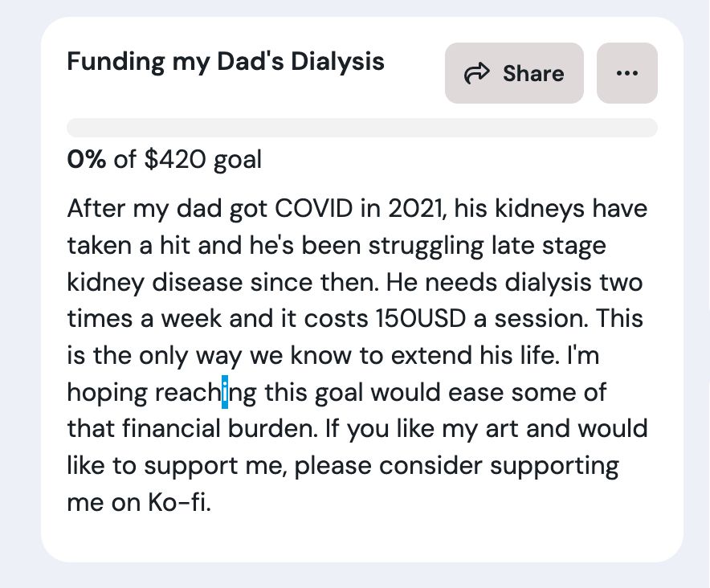
Task: Click the donation goal progress bar
Action: [x=361, y=128]
